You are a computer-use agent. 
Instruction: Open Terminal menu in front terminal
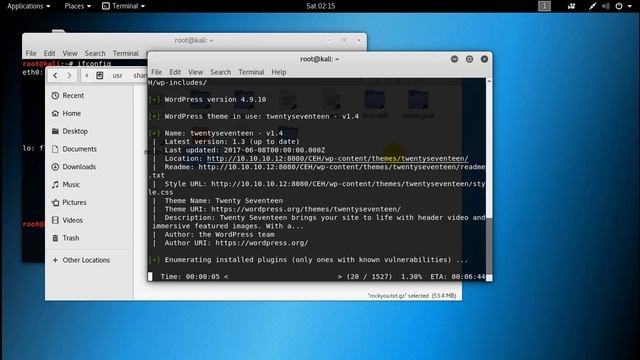[x=251, y=72]
